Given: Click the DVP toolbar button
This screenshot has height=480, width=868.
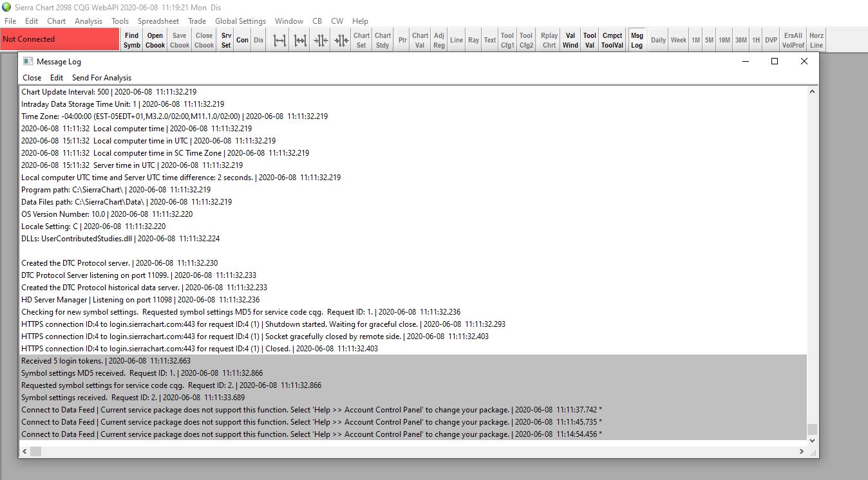Looking at the screenshot, I should coord(771,40).
